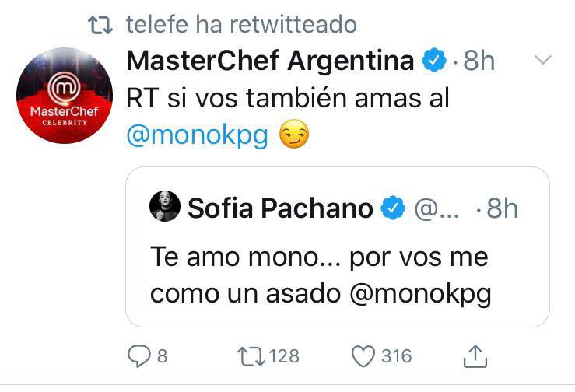Tap the share upload icon

click(475, 355)
